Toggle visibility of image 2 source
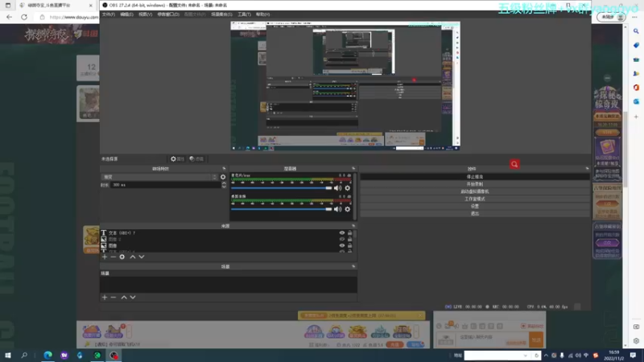This screenshot has height=362, width=644. click(x=341, y=239)
